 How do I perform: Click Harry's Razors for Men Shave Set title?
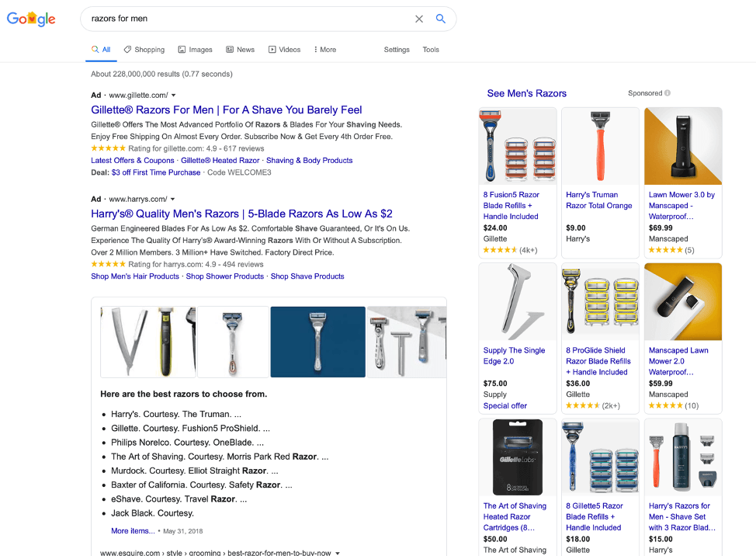pos(681,517)
